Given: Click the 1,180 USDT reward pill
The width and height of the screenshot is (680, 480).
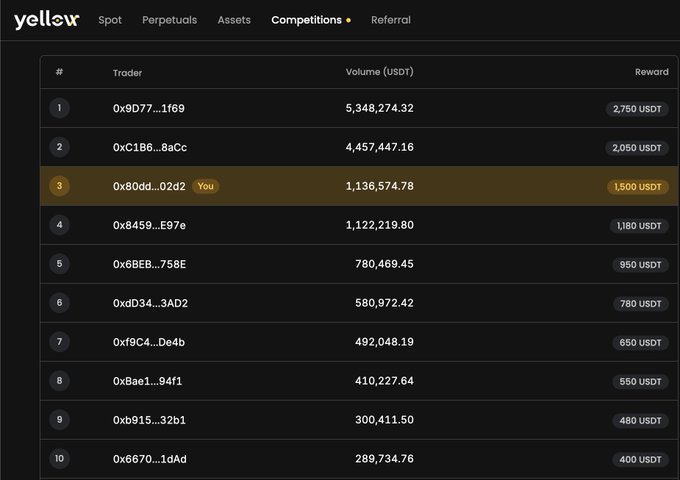Looking at the screenshot, I should (x=639, y=226).
